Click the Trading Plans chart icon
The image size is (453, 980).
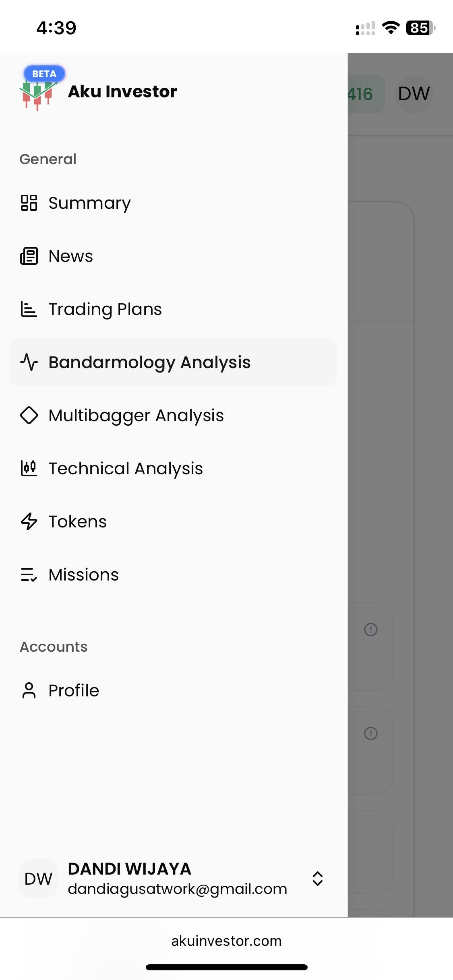pos(29,309)
